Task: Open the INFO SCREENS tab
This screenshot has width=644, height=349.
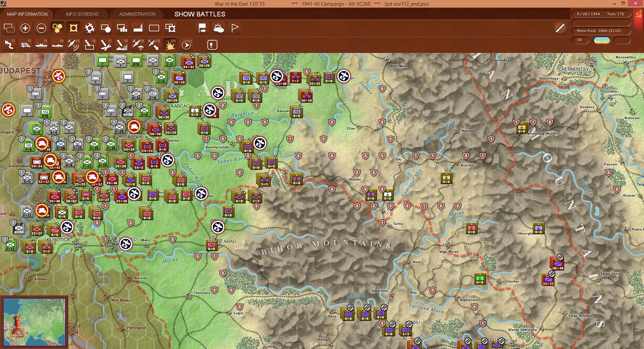Action: tap(82, 14)
